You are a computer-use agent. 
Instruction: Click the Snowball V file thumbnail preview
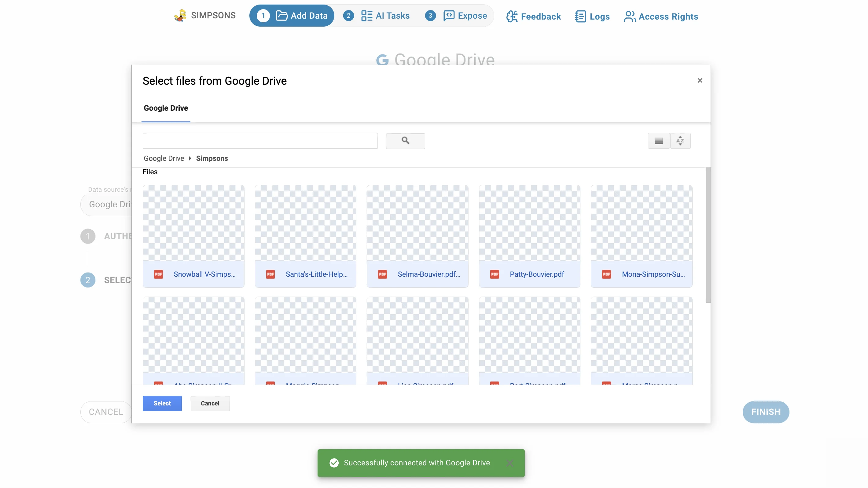[193, 223]
